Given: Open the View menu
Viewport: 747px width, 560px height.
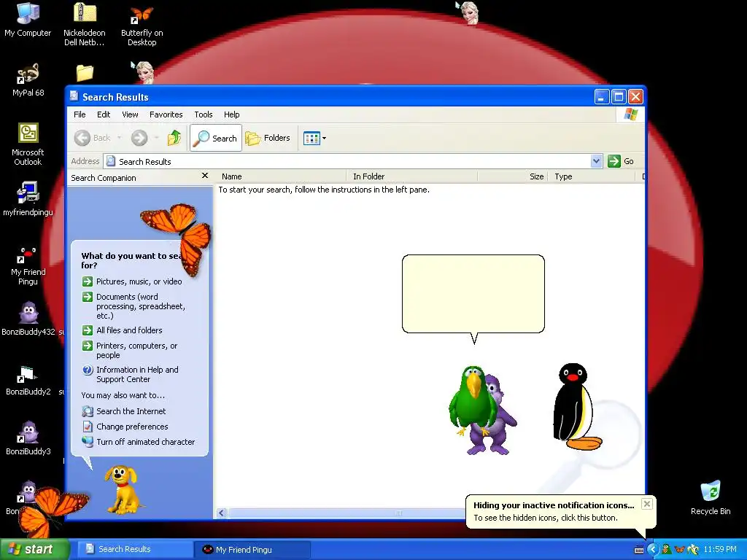Looking at the screenshot, I should (130, 114).
